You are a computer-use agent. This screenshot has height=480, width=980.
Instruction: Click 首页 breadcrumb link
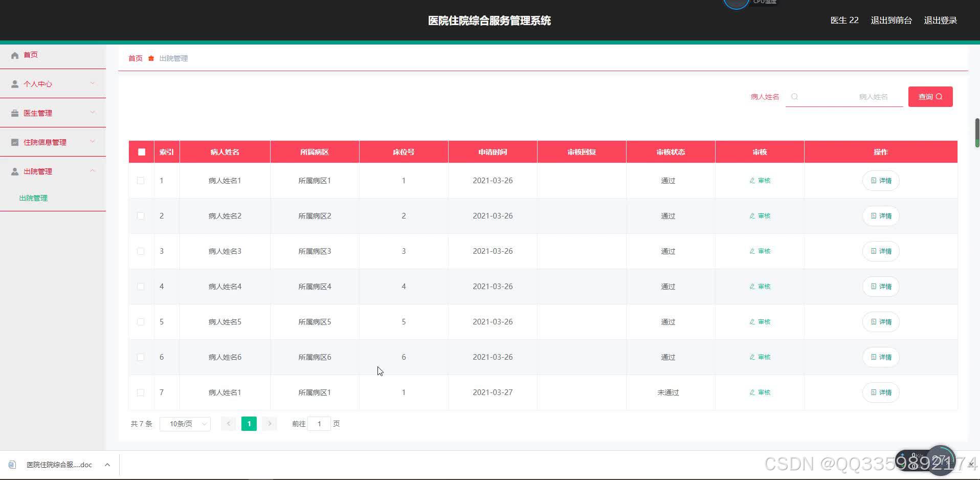pyautogui.click(x=136, y=58)
